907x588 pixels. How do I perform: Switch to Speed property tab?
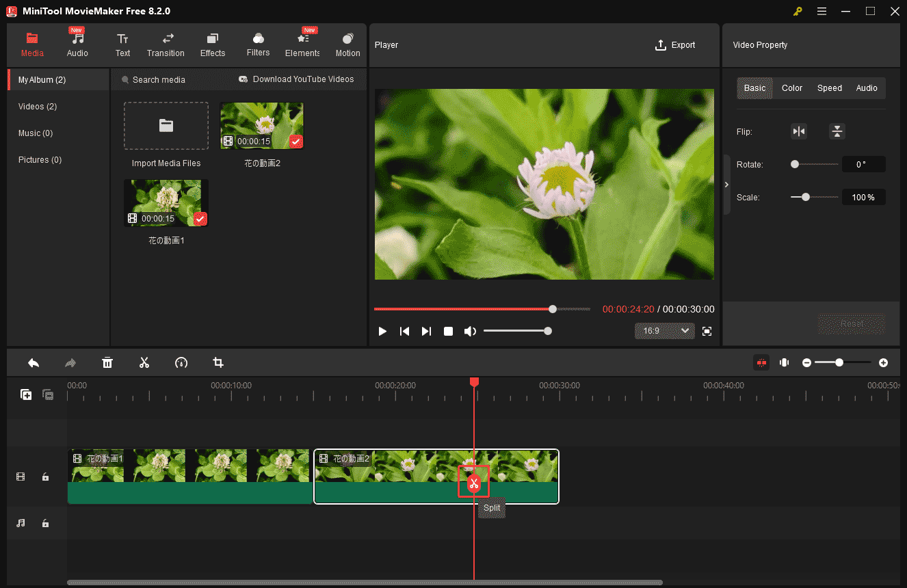[x=830, y=88]
